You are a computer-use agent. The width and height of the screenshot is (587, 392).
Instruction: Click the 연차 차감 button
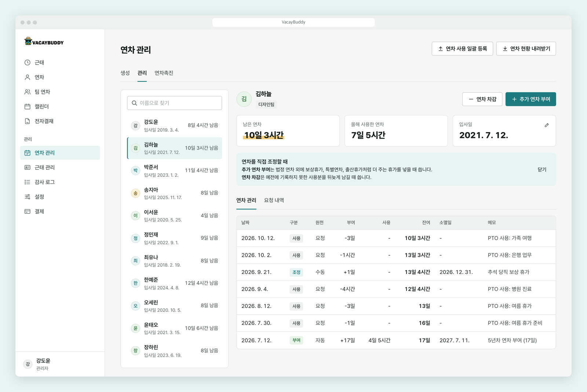pyautogui.click(x=482, y=99)
